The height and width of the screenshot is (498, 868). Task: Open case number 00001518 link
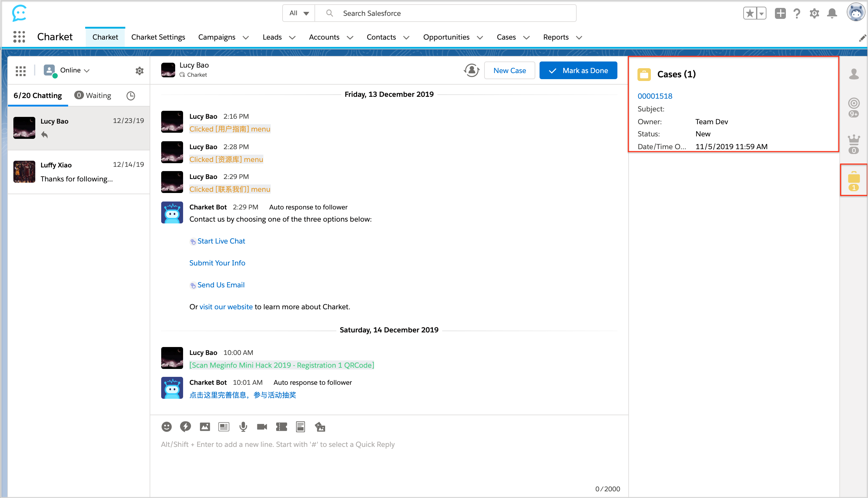coord(655,96)
